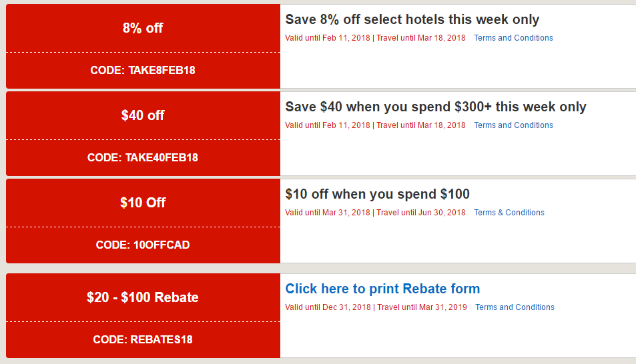Open the Save 8% off select hotels heading
Image resolution: width=636 pixels, height=364 pixels.
[x=412, y=20]
